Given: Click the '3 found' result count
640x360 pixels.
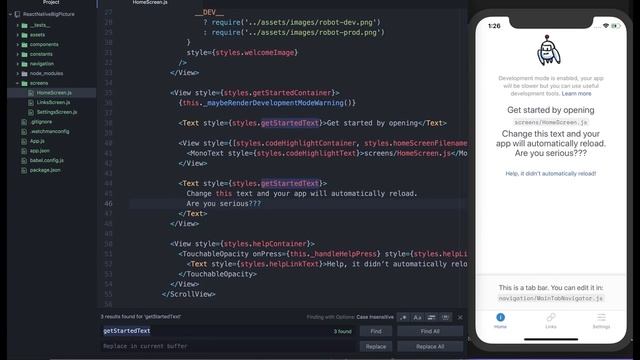Looking at the screenshot, I should pyautogui.click(x=342, y=331).
